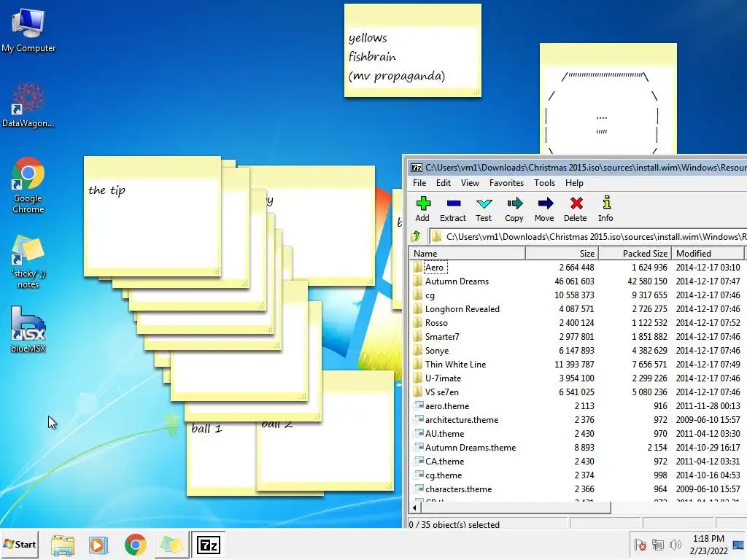Select the Thin White Line folder

578,364
